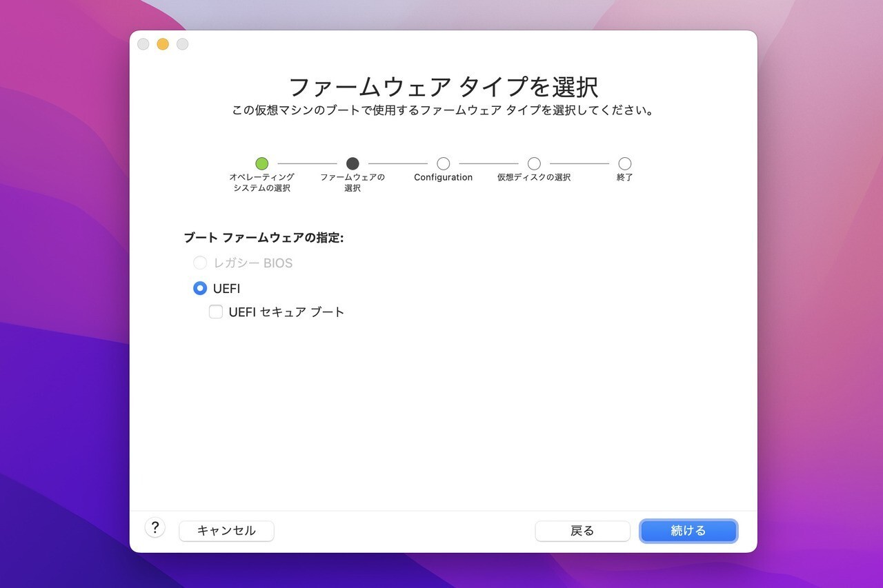Click the gray zoom window button
This screenshot has height=588, width=883.
pos(182,44)
